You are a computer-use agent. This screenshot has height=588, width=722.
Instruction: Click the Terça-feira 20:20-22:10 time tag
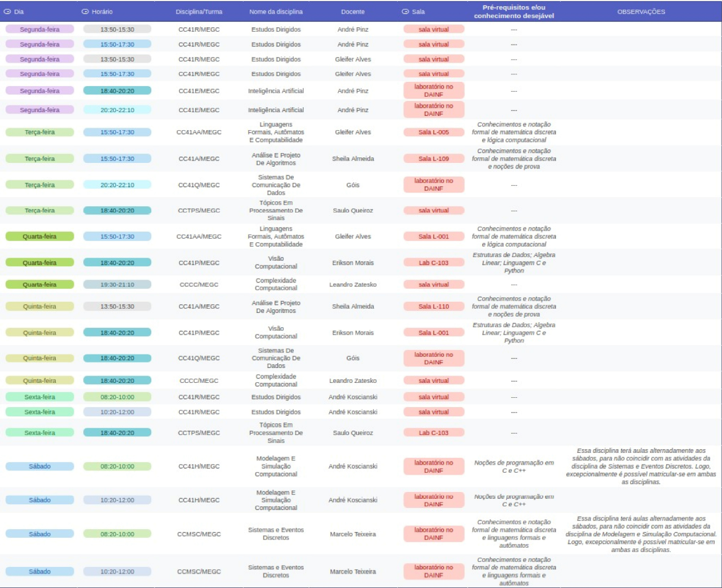pyautogui.click(x=117, y=185)
